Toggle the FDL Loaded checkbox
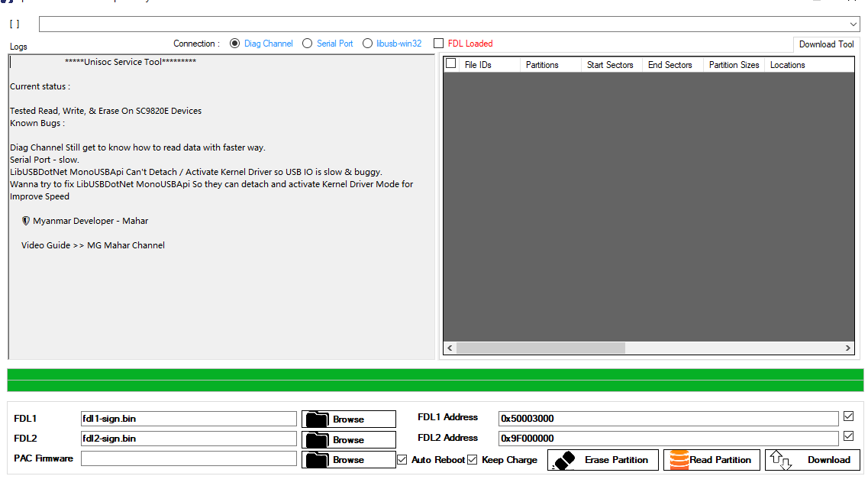This screenshot has width=868, height=489. [439, 44]
